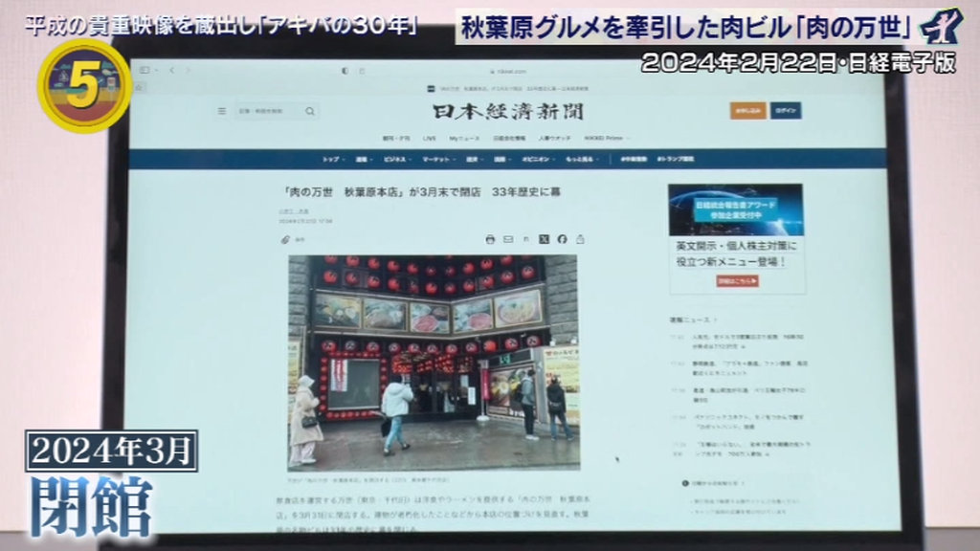Toggle the Safari sidebar icon
This screenshot has width=980, height=551.
(145, 71)
